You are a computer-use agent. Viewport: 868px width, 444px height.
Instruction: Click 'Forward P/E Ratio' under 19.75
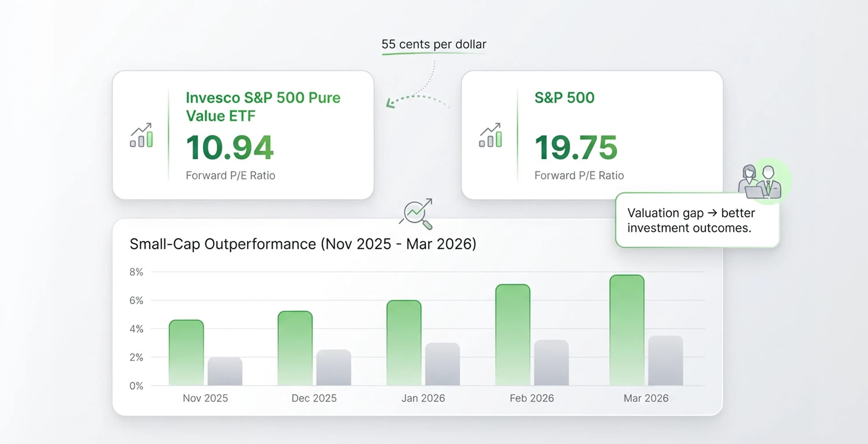click(x=579, y=175)
